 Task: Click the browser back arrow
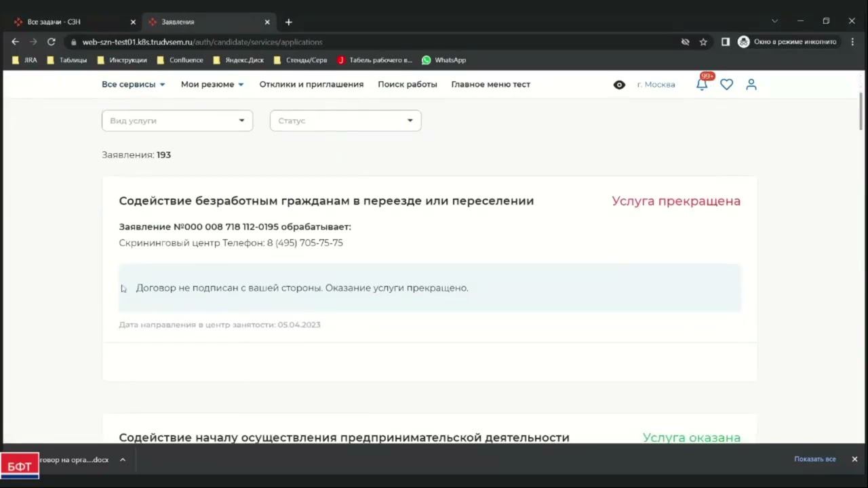click(16, 41)
